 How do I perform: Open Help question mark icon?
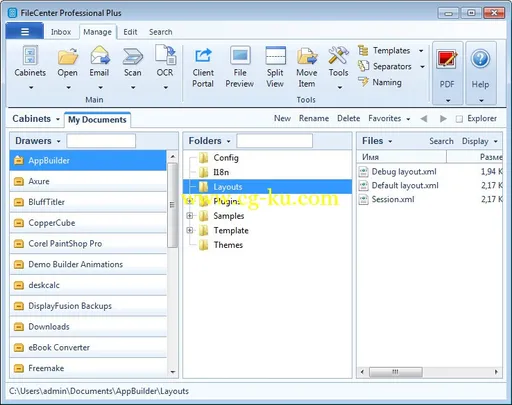[480, 59]
